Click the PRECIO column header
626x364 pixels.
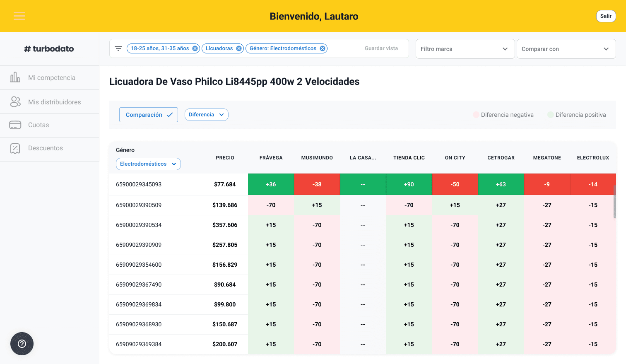[x=225, y=158]
